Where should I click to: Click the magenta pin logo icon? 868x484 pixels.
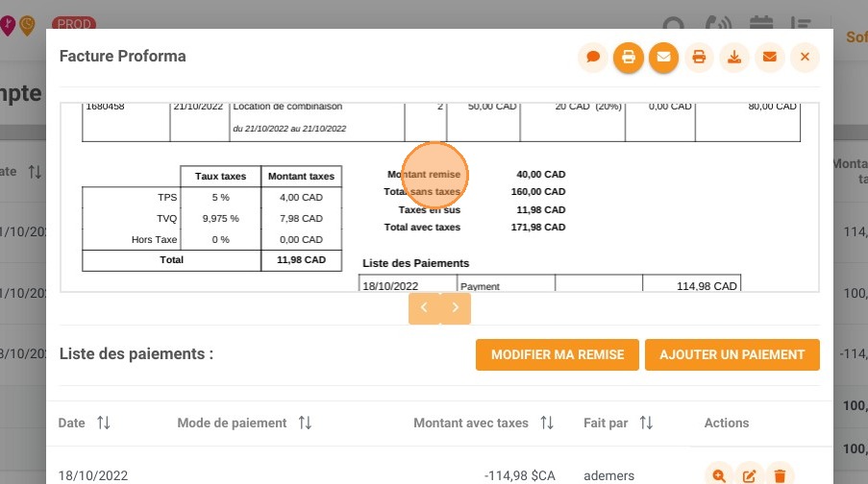[8, 25]
